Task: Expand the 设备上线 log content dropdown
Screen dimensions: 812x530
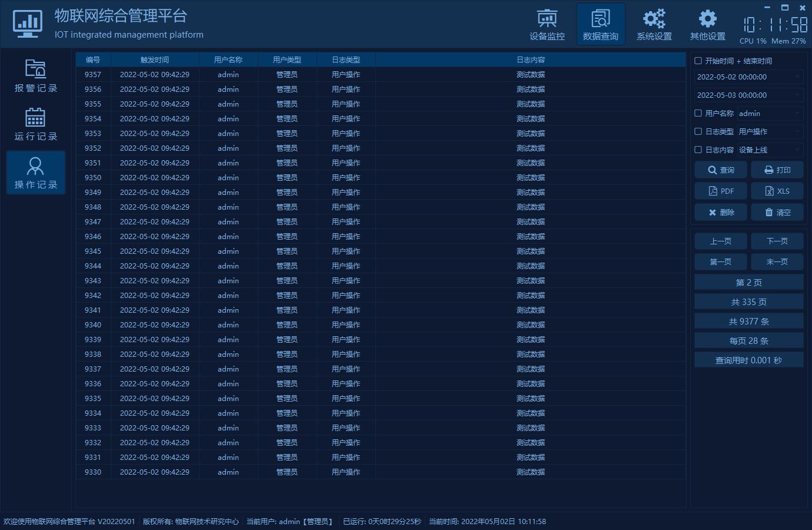Action: [797, 150]
